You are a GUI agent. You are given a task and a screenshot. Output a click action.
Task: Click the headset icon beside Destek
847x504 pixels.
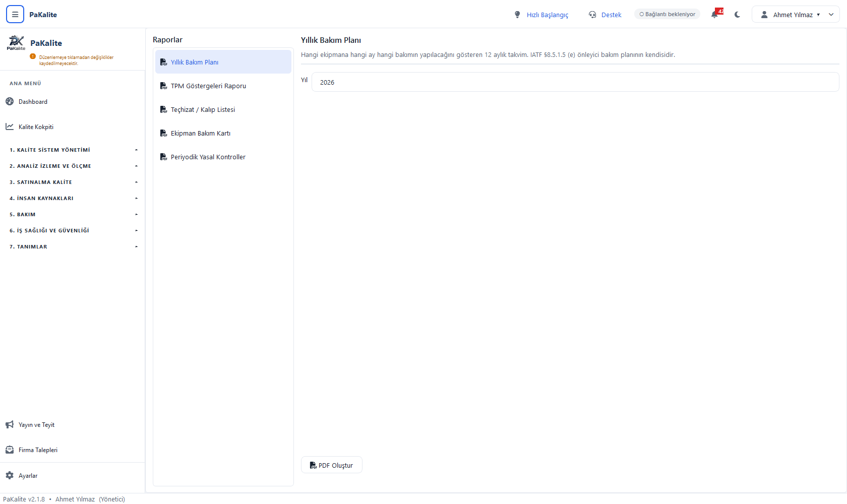point(592,15)
